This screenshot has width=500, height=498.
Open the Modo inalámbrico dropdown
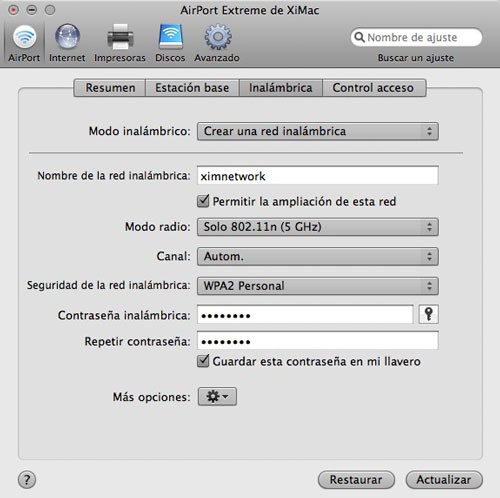click(318, 131)
